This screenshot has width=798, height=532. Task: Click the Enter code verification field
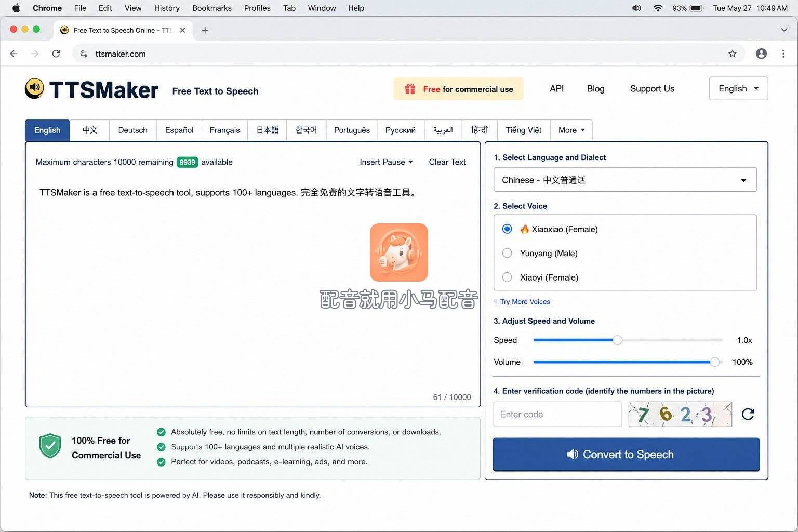tap(557, 414)
